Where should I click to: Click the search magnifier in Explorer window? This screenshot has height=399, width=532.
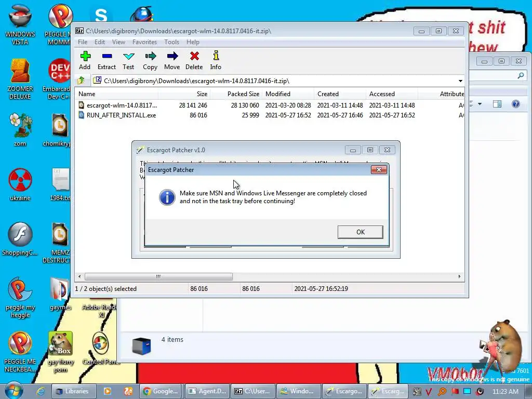tap(521, 76)
